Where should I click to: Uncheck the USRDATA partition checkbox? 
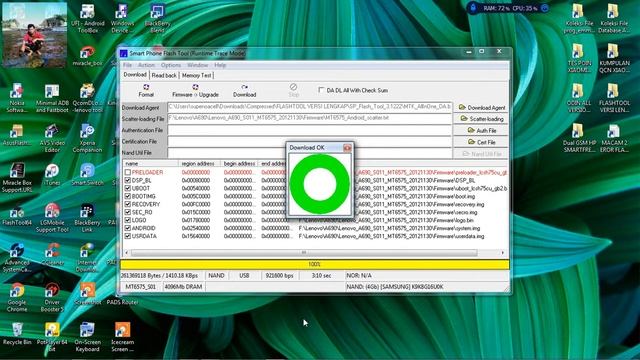(128, 236)
